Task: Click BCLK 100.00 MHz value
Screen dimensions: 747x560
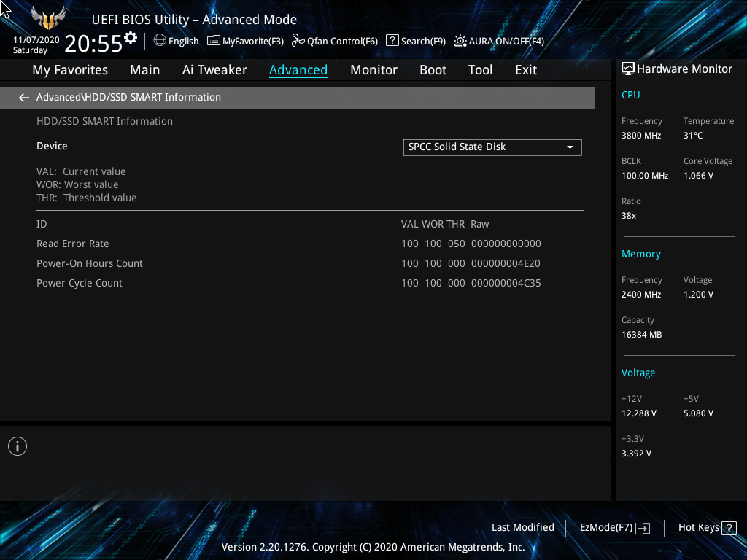Action: click(x=645, y=175)
